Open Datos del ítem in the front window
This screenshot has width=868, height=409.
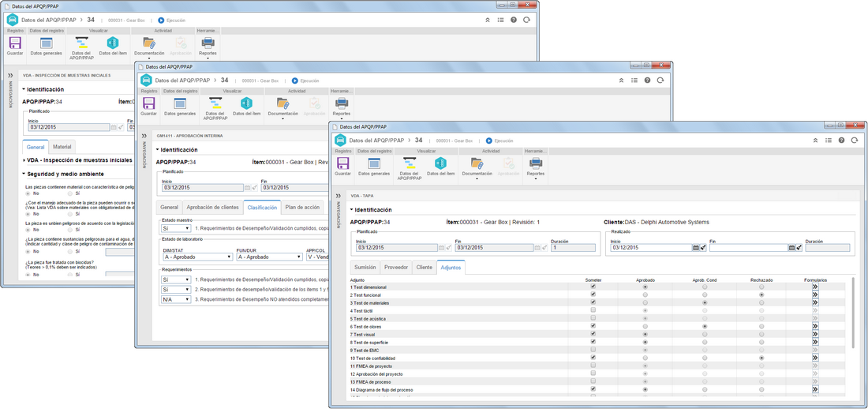click(x=440, y=167)
